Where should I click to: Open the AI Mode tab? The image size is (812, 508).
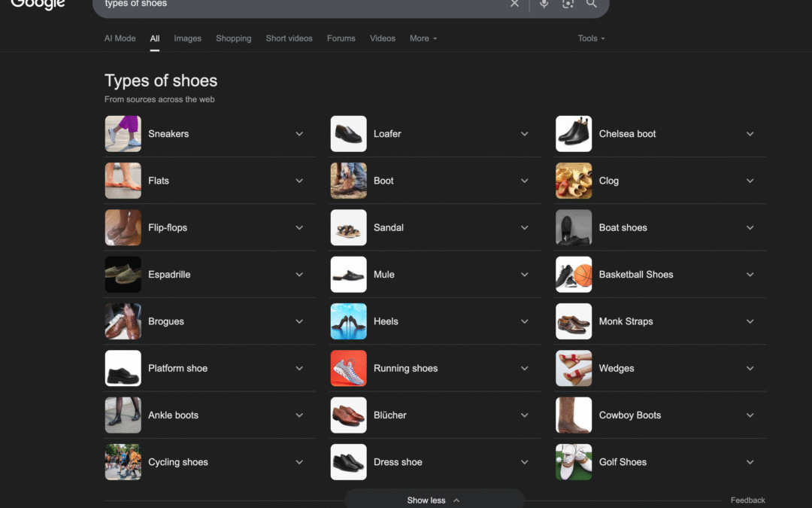(119, 38)
